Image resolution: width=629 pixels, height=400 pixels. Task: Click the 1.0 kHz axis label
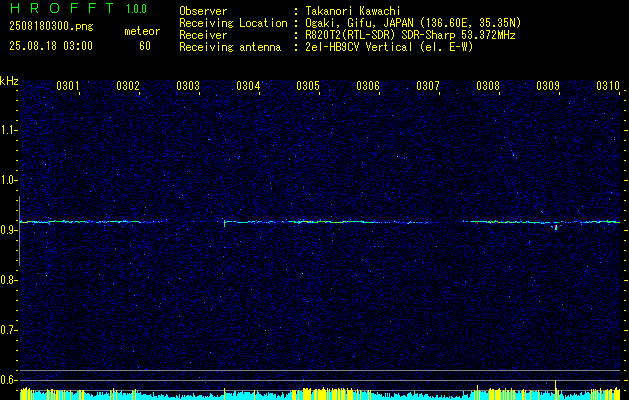pyautogui.click(x=9, y=180)
